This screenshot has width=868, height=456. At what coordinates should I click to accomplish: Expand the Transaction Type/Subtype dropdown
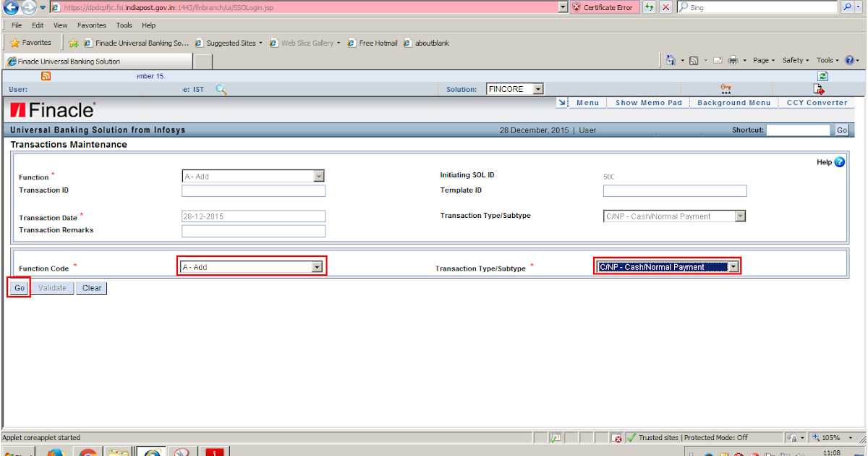[x=733, y=266]
